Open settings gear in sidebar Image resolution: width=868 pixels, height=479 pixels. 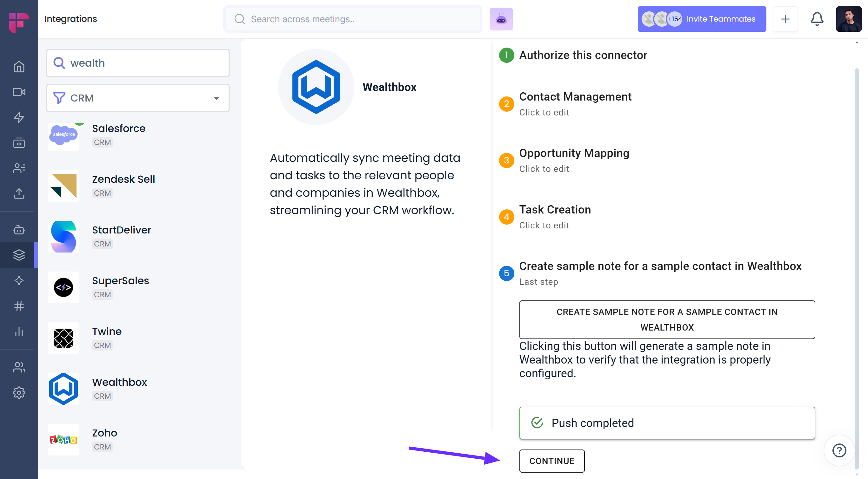click(19, 392)
